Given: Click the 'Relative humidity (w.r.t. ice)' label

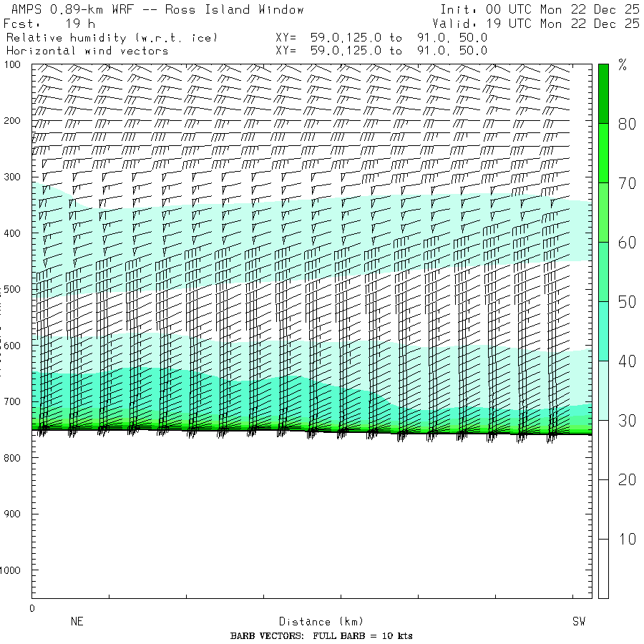Looking at the screenshot, I should pos(112,38).
